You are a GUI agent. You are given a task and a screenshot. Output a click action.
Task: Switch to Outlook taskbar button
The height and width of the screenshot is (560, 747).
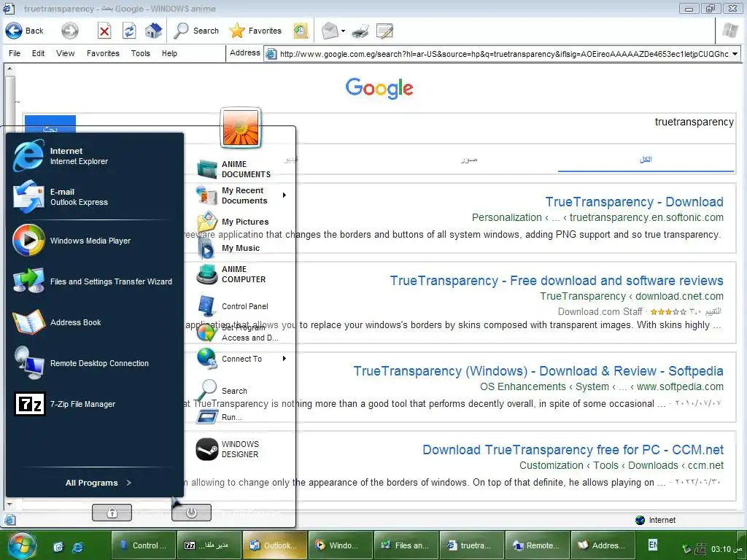[x=274, y=545]
